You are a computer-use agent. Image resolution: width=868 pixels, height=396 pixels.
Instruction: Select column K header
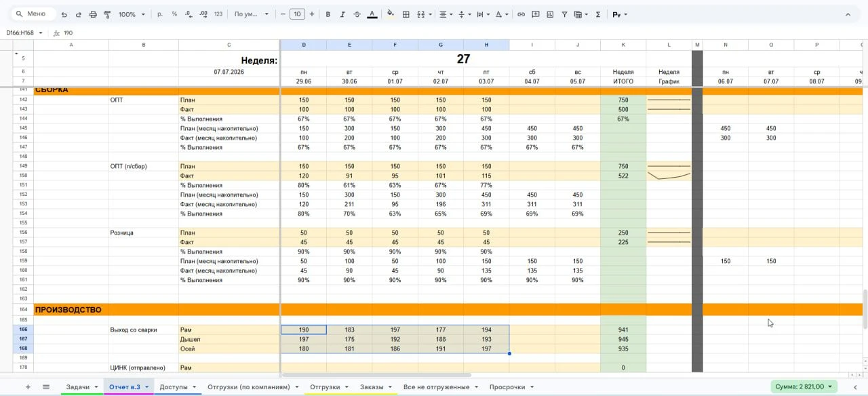tap(623, 45)
